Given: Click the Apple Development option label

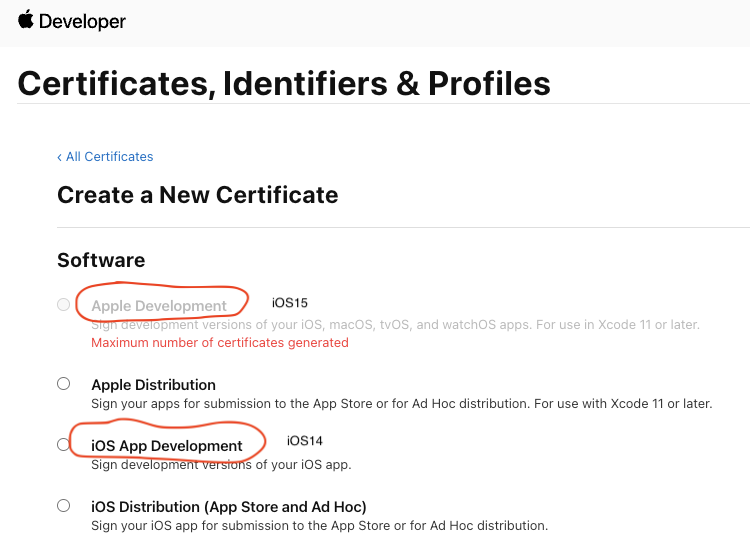Looking at the screenshot, I should [x=159, y=306].
